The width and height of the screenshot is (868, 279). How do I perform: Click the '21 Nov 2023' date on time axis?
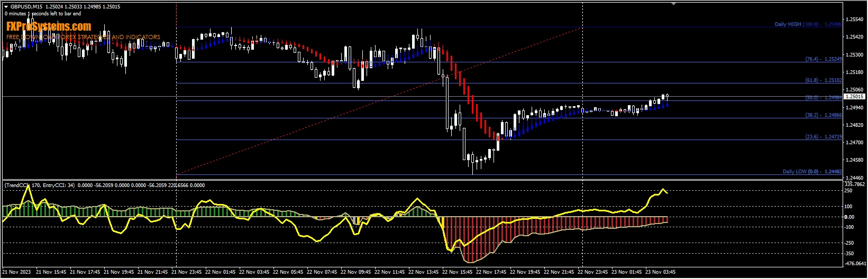coord(17,273)
